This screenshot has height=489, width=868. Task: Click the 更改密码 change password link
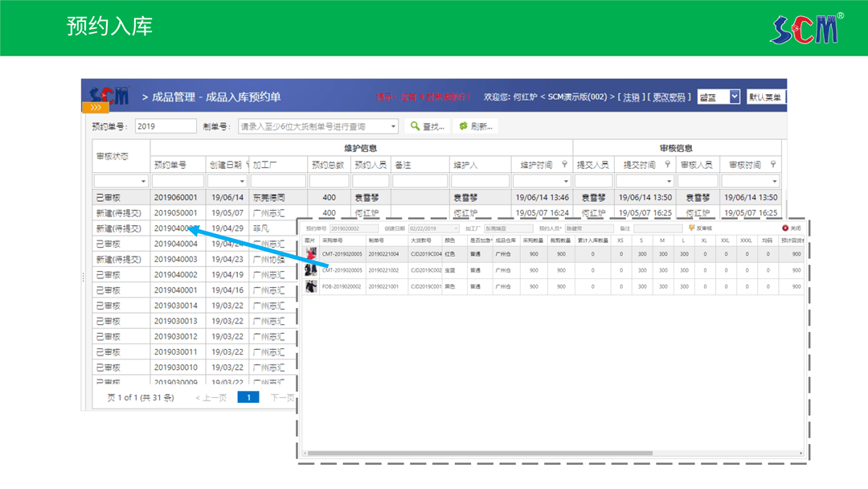[x=669, y=97]
